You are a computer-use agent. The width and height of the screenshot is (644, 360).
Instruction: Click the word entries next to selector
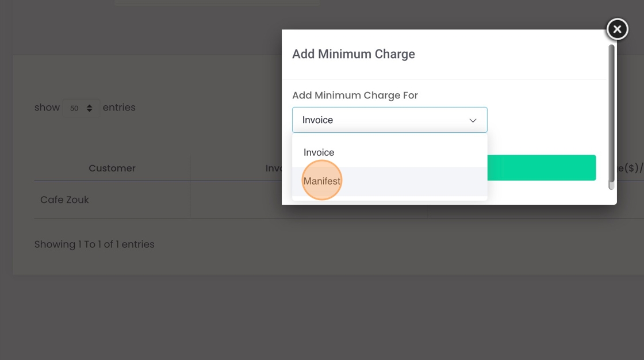coord(119,108)
